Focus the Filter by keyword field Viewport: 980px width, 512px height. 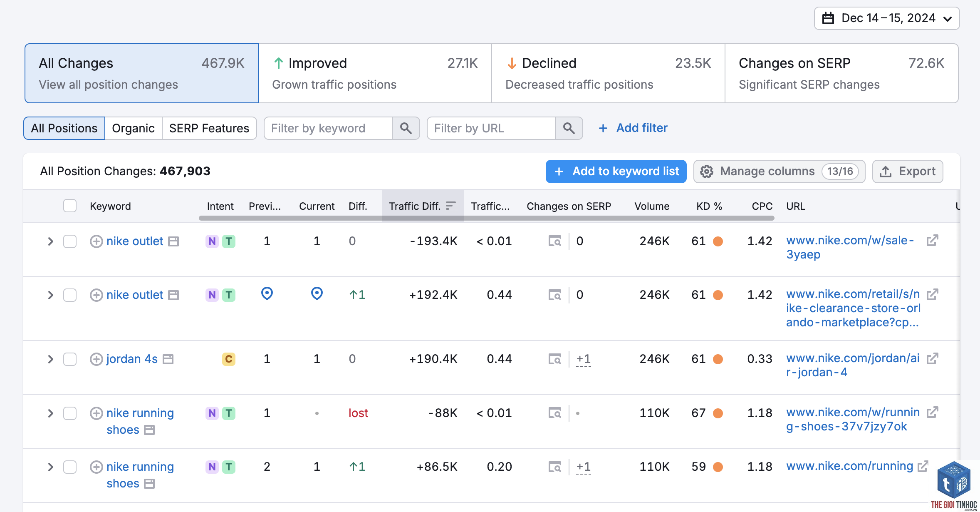point(328,128)
